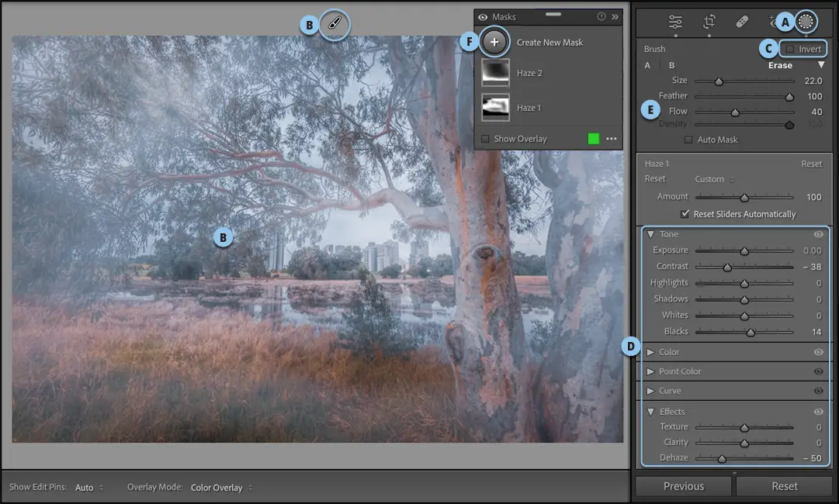Click the Exposure value 0.00

click(813, 250)
